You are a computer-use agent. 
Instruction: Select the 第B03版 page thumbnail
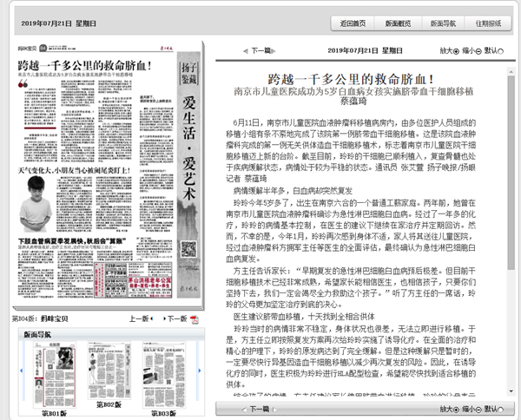pos(163,375)
